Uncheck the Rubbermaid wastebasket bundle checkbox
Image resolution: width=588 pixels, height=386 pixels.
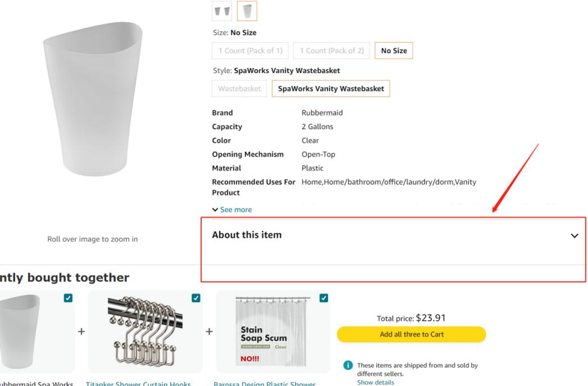[67, 298]
